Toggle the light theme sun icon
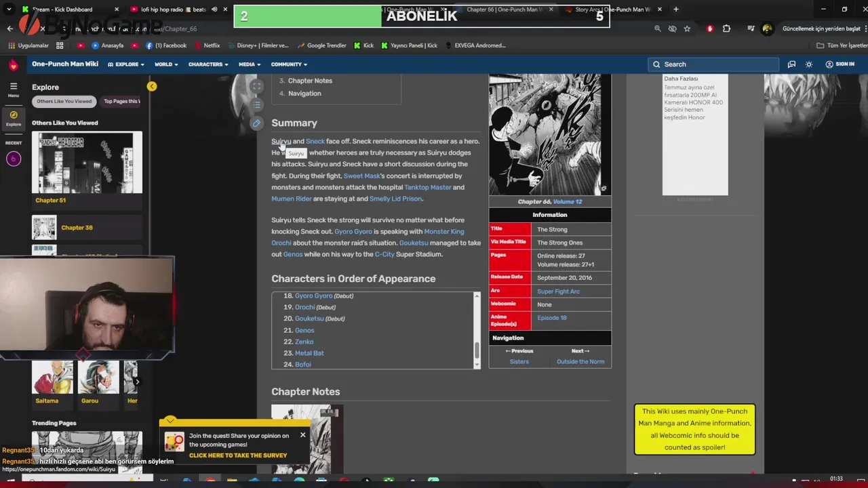 point(808,64)
